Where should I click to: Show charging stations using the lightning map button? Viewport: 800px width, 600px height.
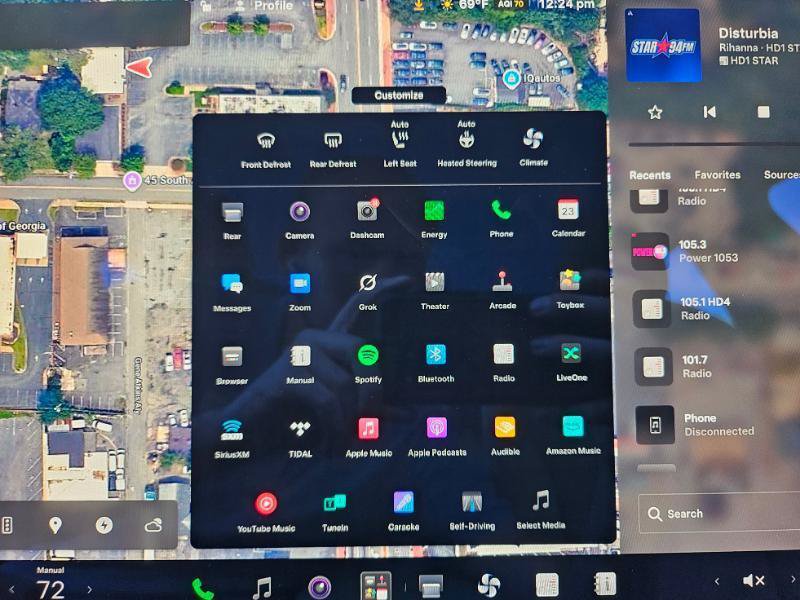pos(104,525)
